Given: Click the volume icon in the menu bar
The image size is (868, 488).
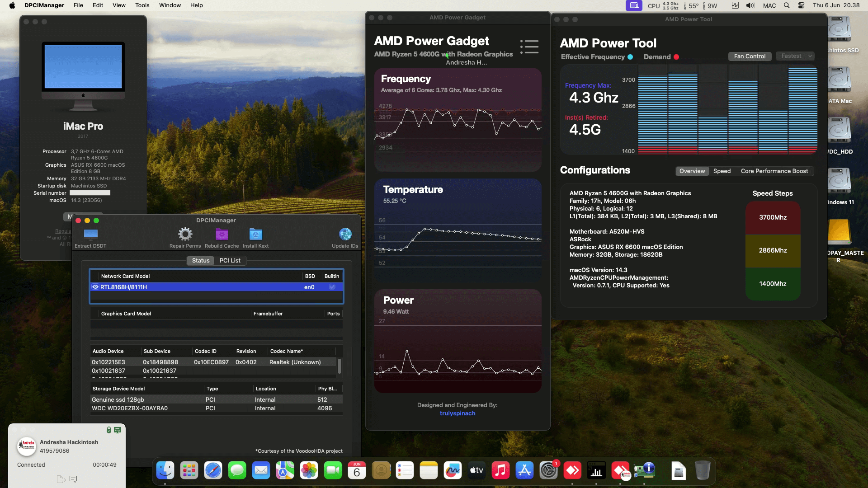Looking at the screenshot, I should 750,5.
